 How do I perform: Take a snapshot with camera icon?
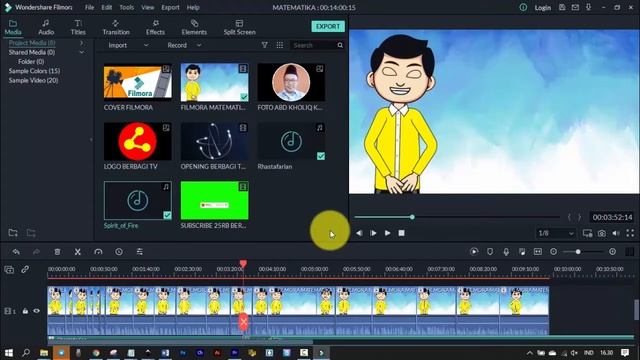point(602,233)
